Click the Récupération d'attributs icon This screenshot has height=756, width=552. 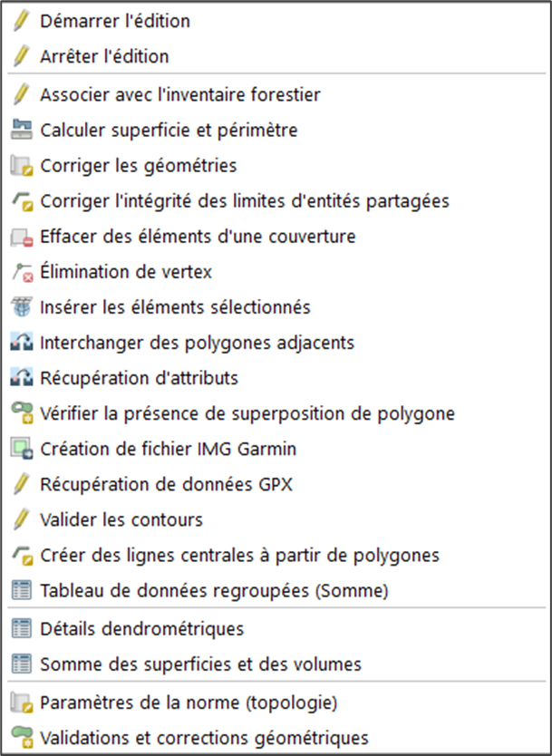pyautogui.click(x=20, y=377)
